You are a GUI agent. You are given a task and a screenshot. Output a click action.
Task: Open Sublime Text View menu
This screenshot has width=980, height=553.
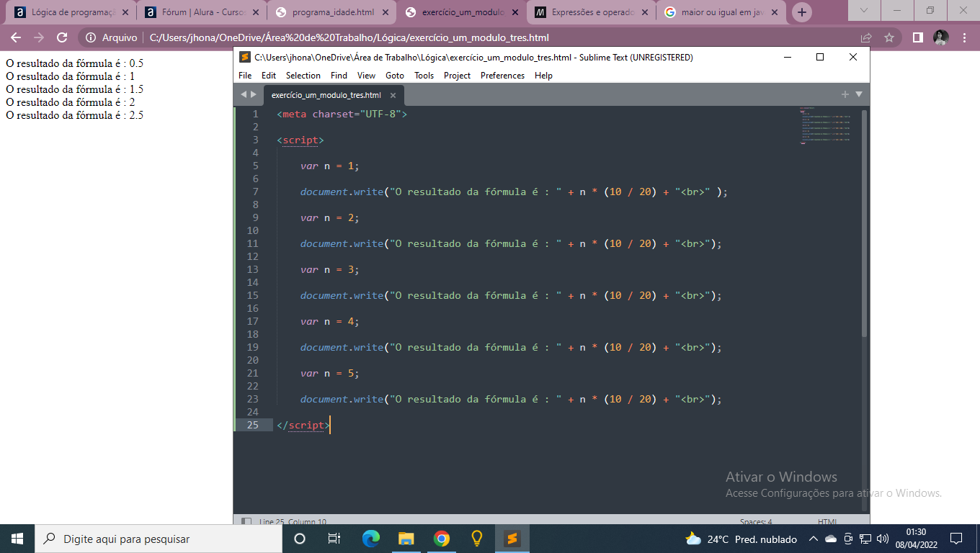(x=366, y=76)
